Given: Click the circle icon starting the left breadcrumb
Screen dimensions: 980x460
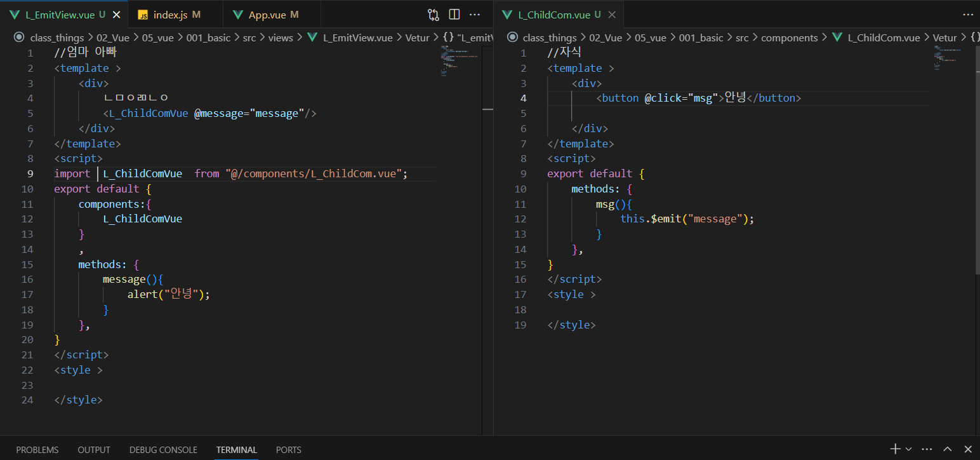Looking at the screenshot, I should pos(20,37).
